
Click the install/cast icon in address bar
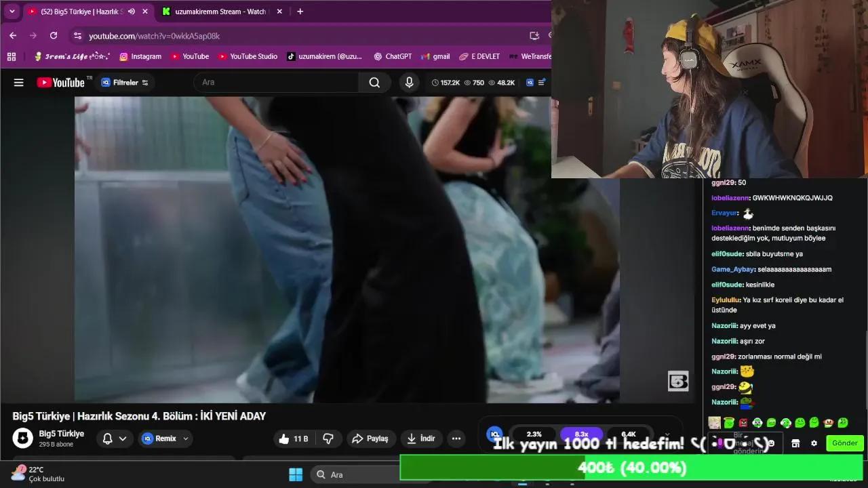coord(534,36)
